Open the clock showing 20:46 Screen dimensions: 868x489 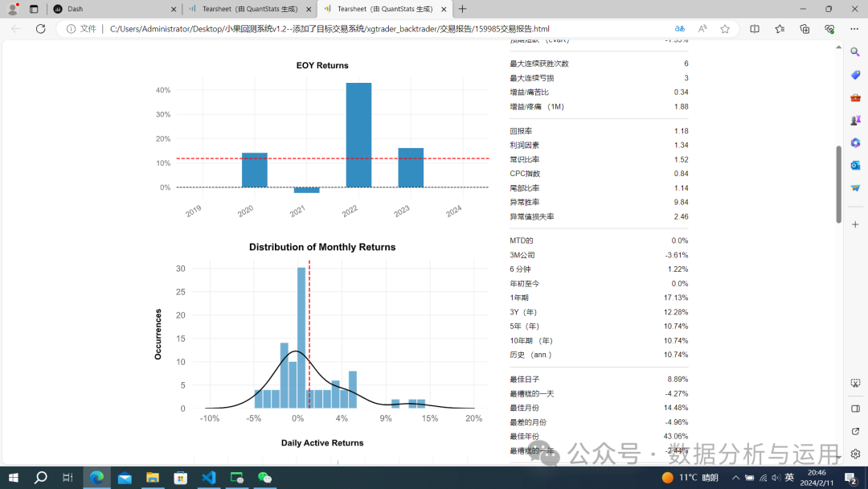pyautogui.click(x=817, y=478)
